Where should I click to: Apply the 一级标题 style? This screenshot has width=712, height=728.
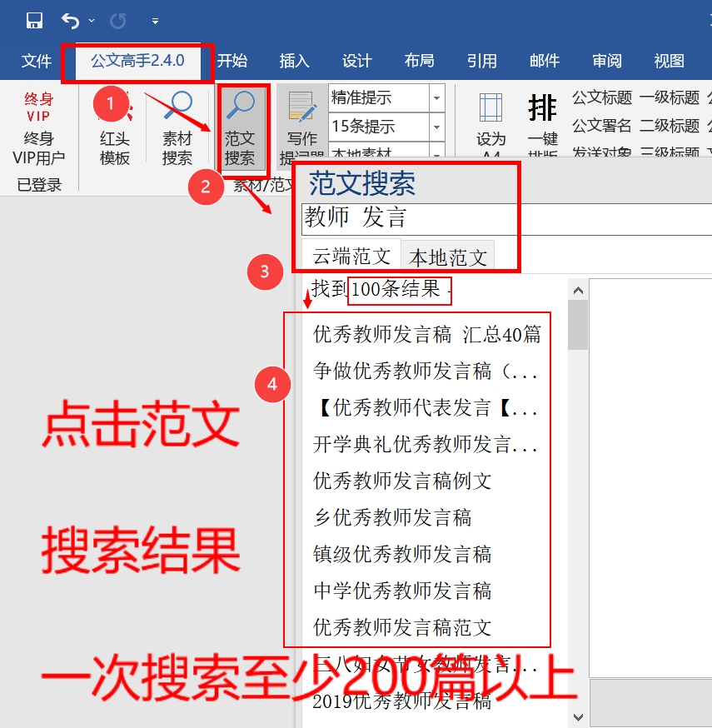670,97
